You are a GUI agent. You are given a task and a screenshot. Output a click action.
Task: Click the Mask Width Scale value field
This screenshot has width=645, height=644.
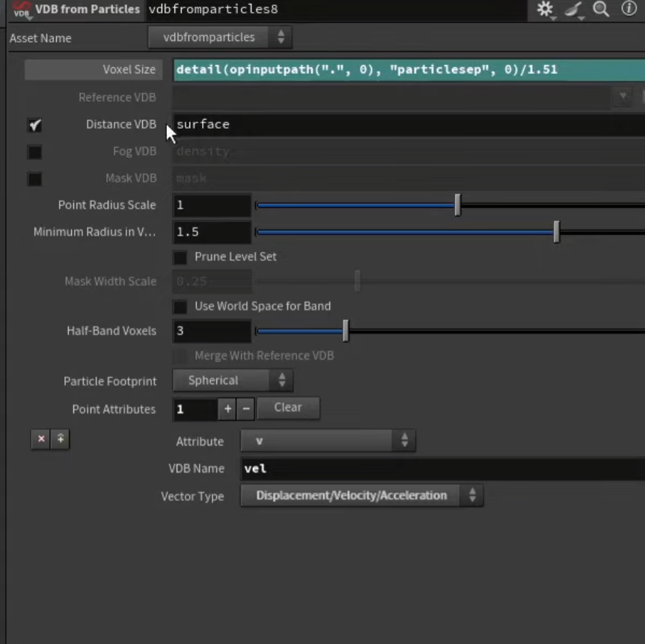point(212,281)
